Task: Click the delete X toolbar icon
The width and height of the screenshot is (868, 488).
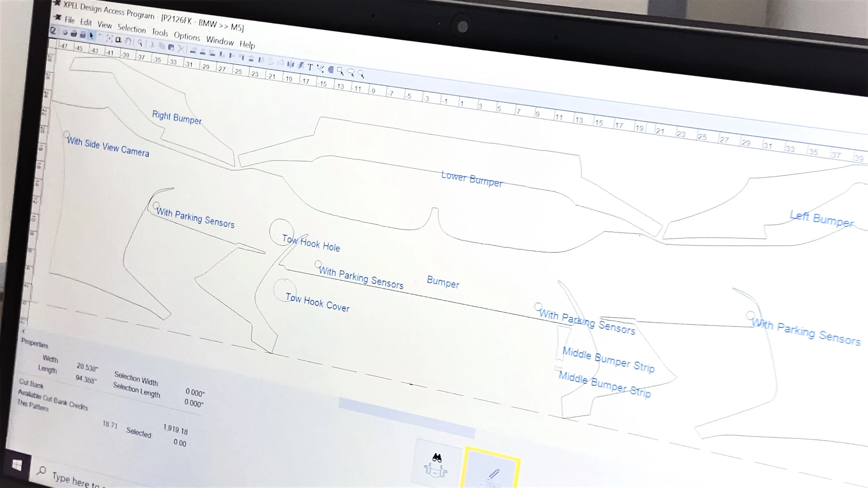Action: click(181, 49)
